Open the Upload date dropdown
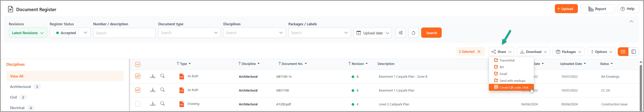 pos(372,33)
